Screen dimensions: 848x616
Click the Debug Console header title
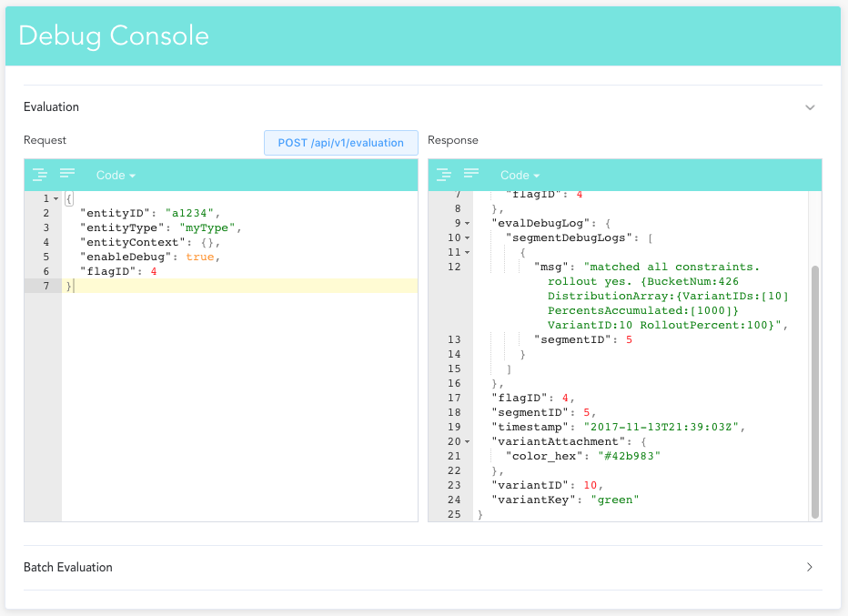[114, 35]
